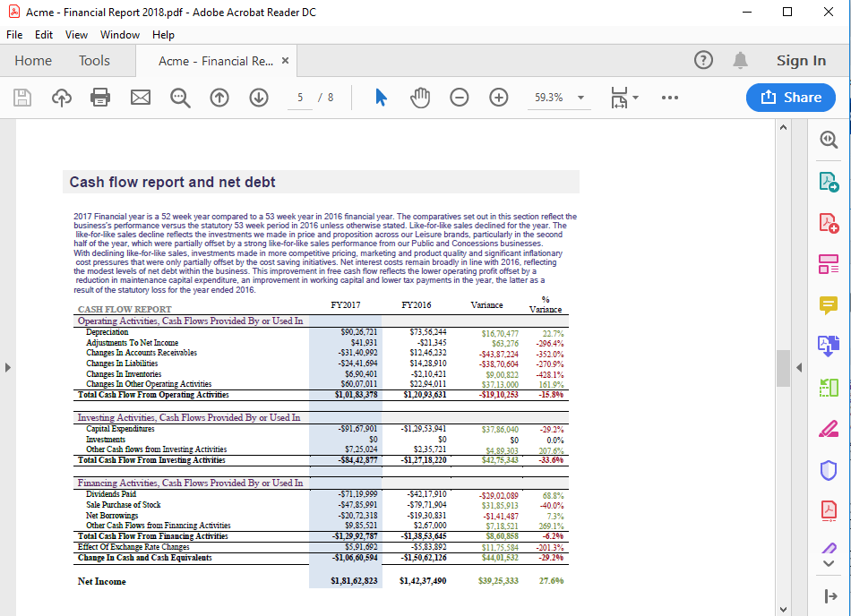The height and width of the screenshot is (616, 851).
Task: Click the 'Capital Expenditures' row label
Action: click(x=120, y=429)
